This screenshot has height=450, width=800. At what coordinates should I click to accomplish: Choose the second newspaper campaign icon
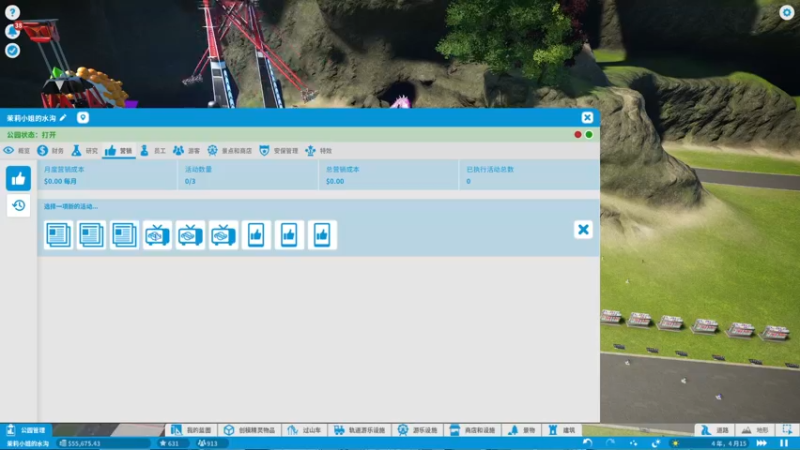[91, 235]
